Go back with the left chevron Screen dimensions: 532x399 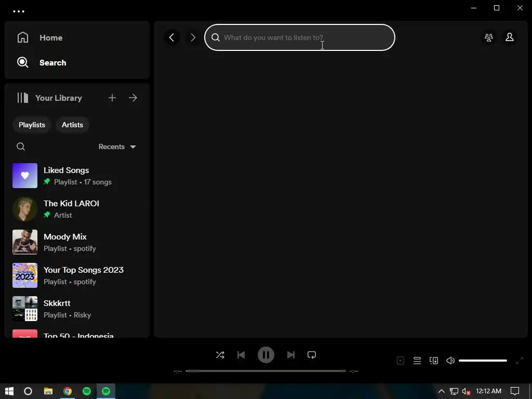click(171, 37)
